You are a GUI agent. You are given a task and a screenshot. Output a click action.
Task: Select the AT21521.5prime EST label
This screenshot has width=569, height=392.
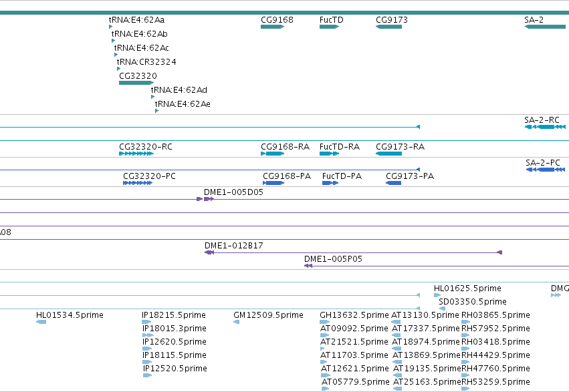(354, 343)
